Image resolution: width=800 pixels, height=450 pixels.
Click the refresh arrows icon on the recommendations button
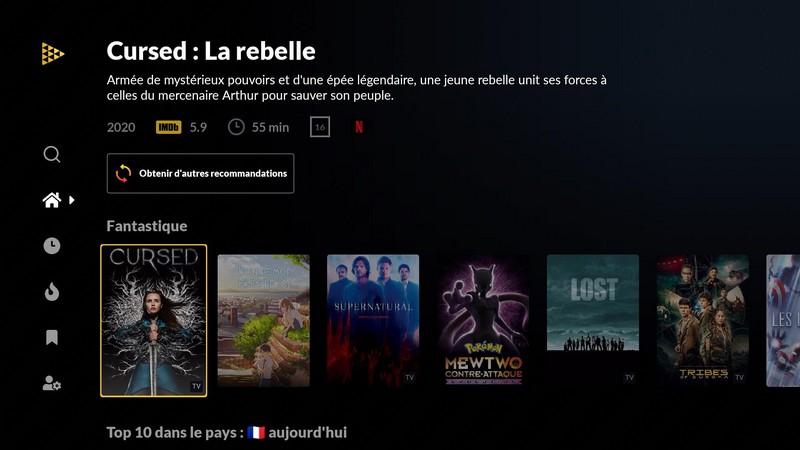coord(123,173)
